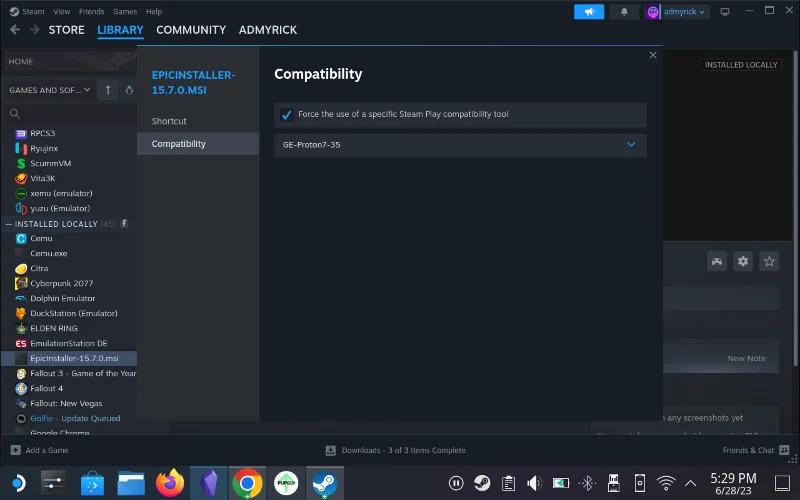Image resolution: width=800 pixels, height=500 pixels.
Task: Switch to the STORE tab
Action: [66, 30]
